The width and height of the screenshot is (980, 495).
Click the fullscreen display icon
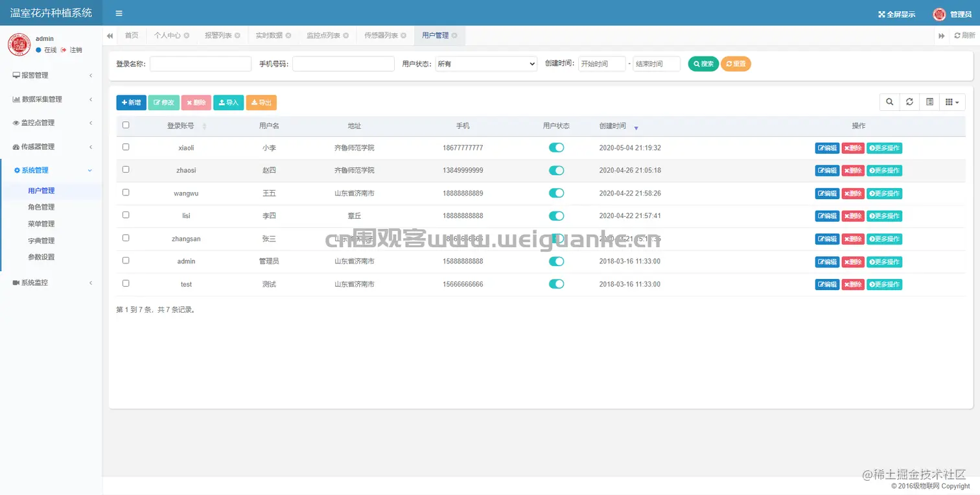[x=881, y=14]
